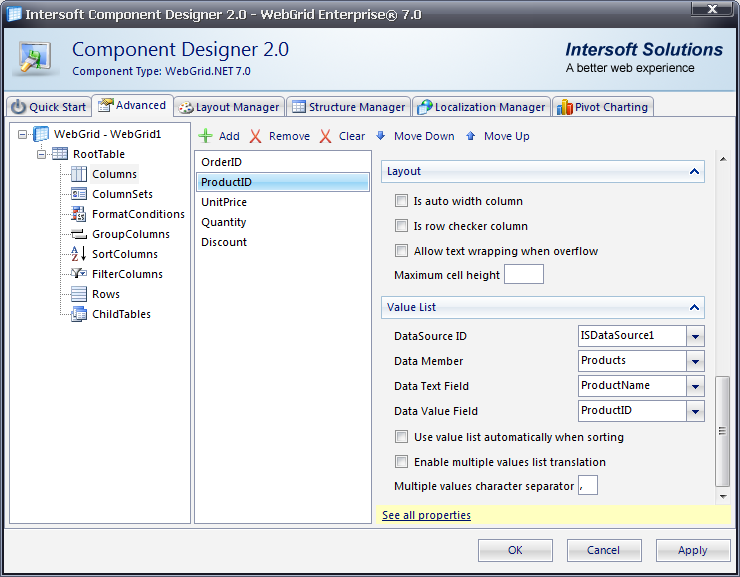Image resolution: width=740 pixels, height=577 pixels.
Task: Click the green Add plus icon
Action: (x=205, y=136)
